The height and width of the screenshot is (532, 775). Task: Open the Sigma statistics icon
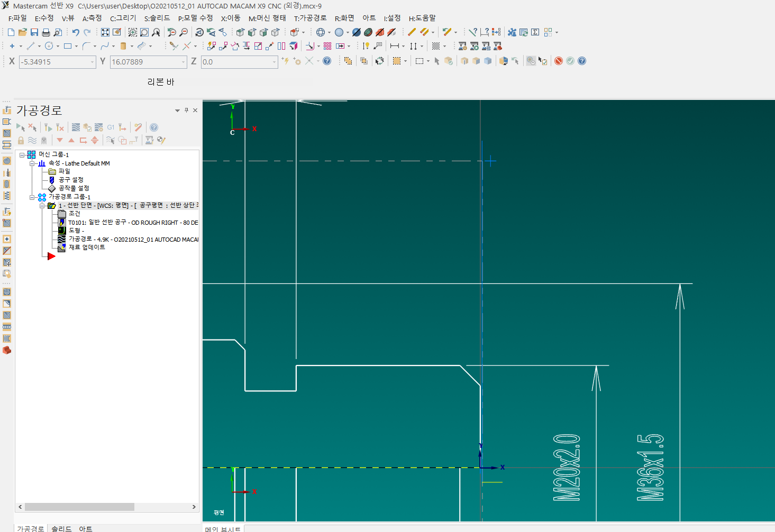pos(535,32)
